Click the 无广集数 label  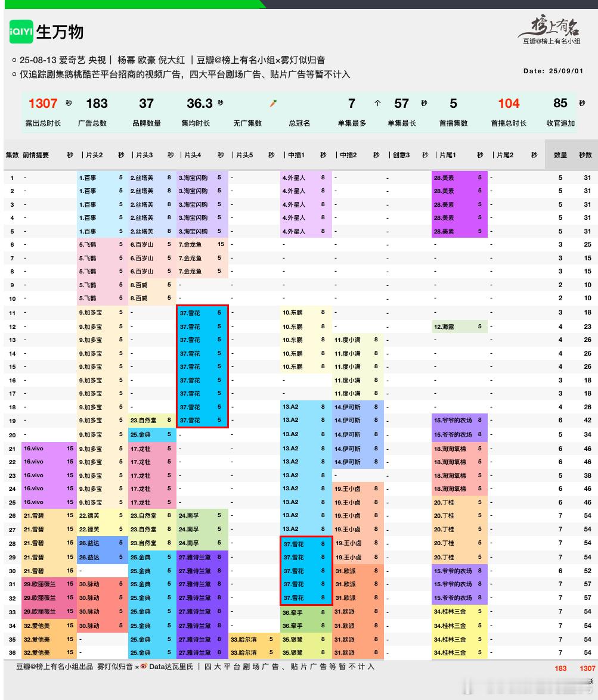click(x=247, y=123)
